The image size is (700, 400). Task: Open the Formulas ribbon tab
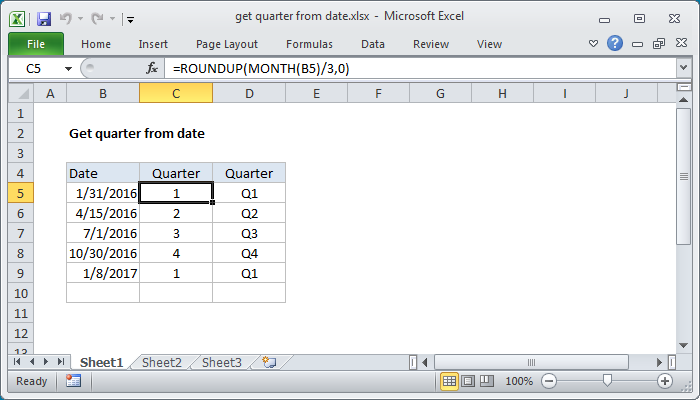(309, 44)
